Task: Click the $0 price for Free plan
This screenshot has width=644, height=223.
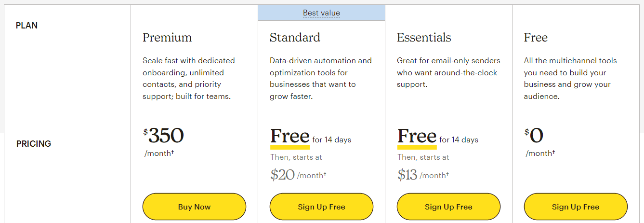Action: point(534,136)
